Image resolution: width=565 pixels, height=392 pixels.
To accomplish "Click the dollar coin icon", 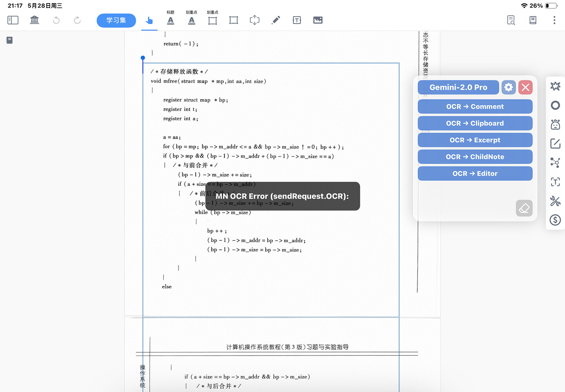I will click(555, 220).
